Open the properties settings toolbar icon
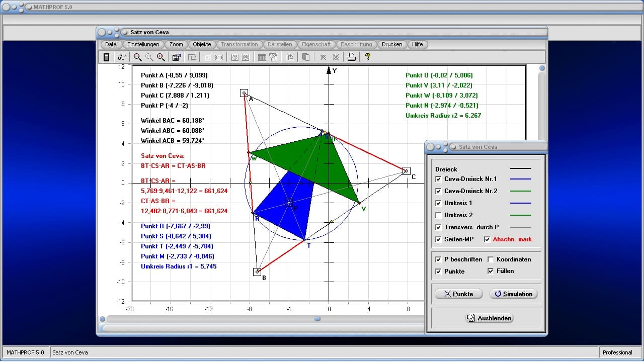 click(176, 57)
